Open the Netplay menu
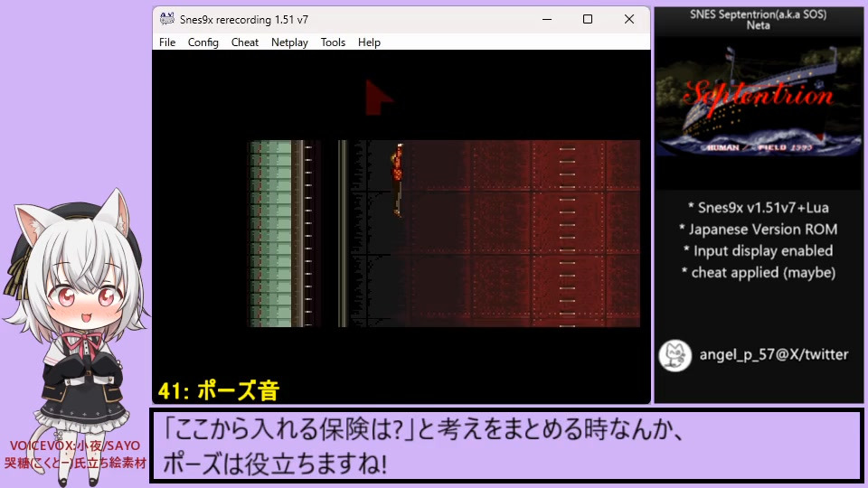 (289, 42)
